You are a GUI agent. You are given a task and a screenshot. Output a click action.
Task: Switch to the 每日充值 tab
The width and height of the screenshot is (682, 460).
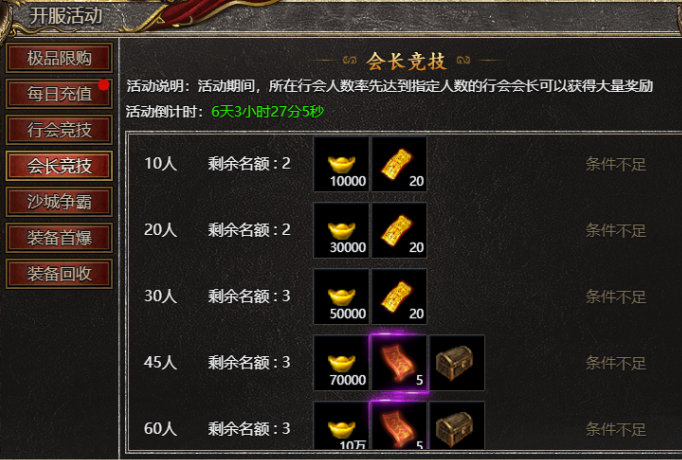59,93
